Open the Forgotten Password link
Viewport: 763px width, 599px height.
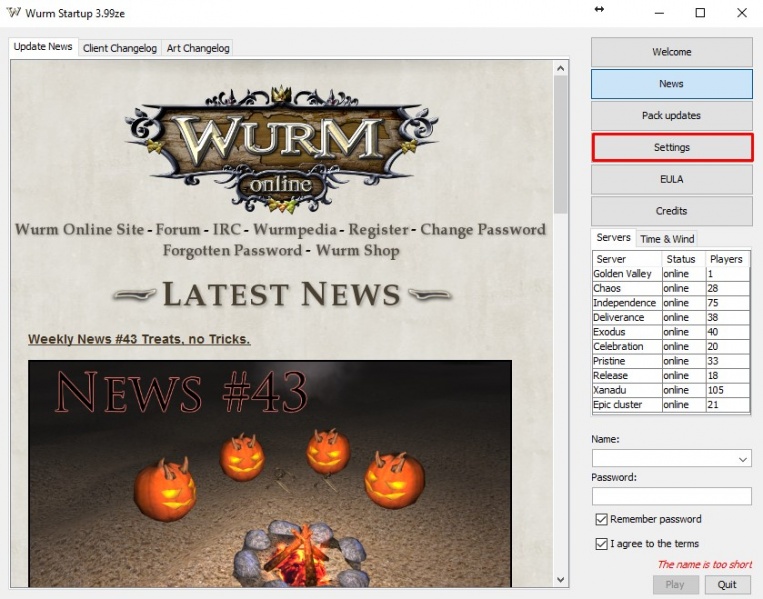pos(233,251)
